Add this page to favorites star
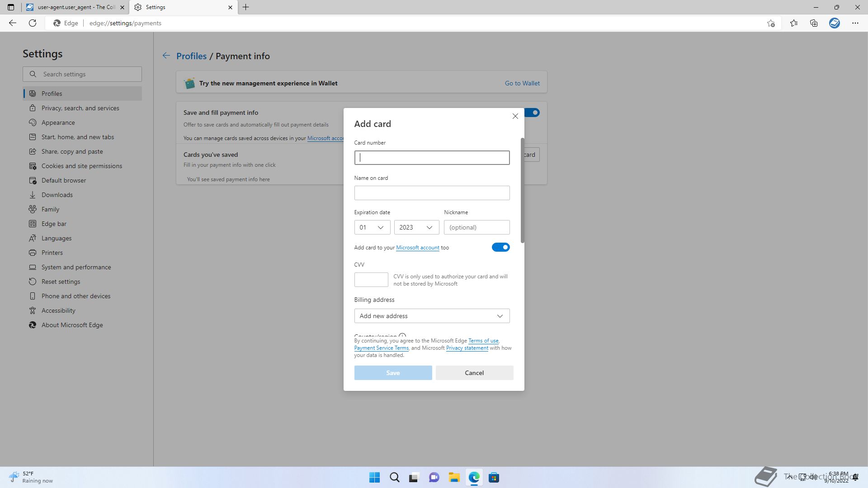 click(771, 23)
